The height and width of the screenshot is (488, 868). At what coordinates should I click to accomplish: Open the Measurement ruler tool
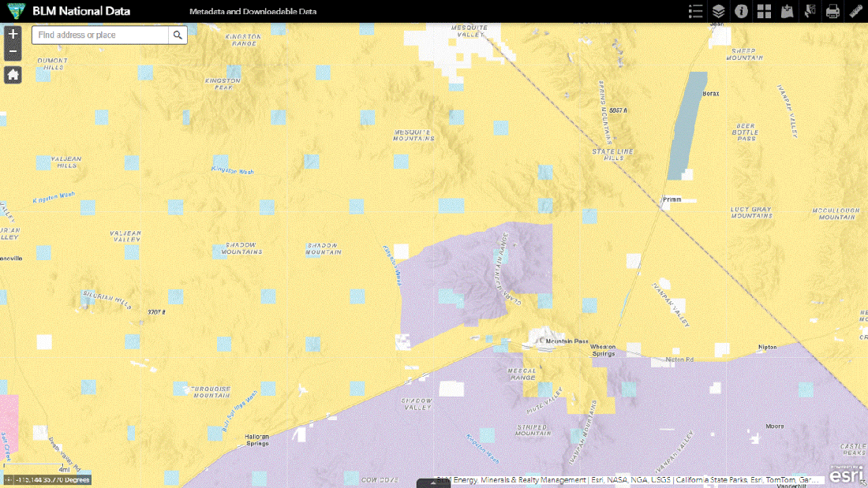(x=855, y=11)
